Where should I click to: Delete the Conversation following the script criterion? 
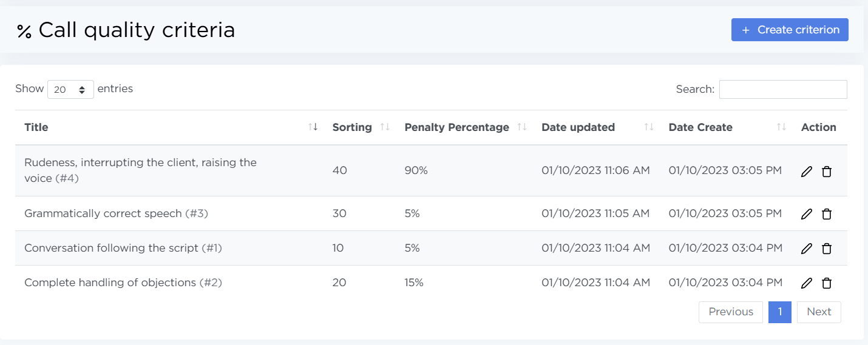click(826, 249)
